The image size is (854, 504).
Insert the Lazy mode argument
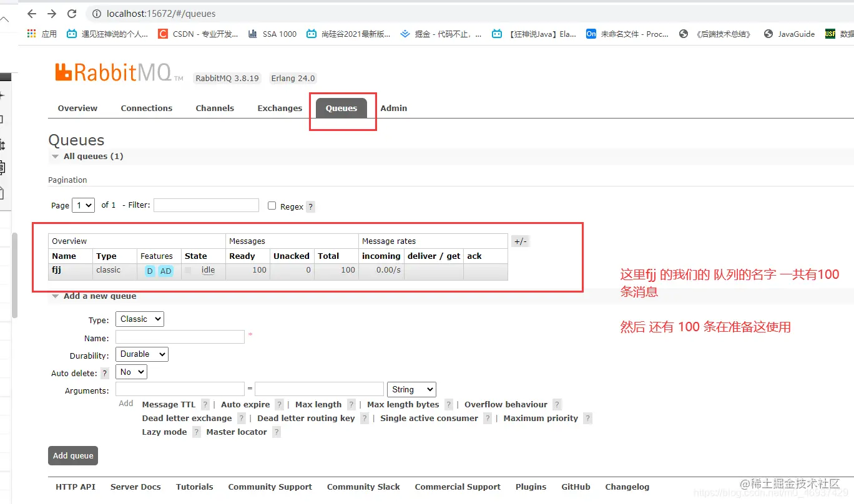(164, 432)
